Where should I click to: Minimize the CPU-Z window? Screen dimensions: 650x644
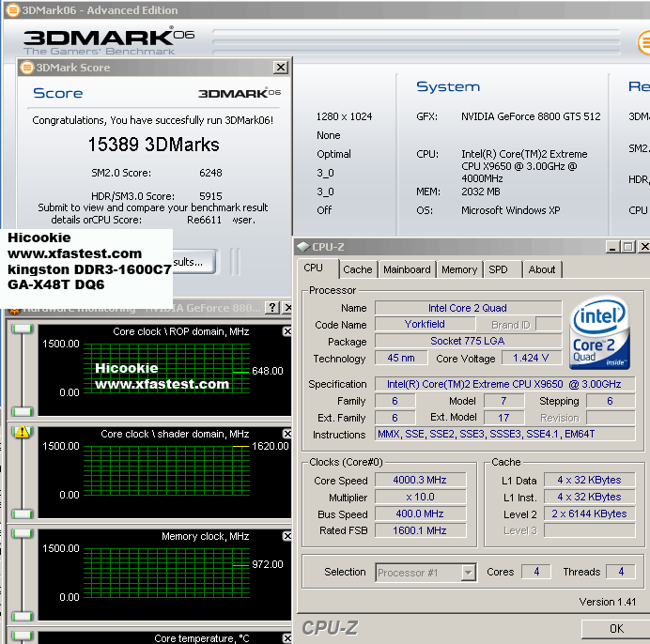[612, 247]
